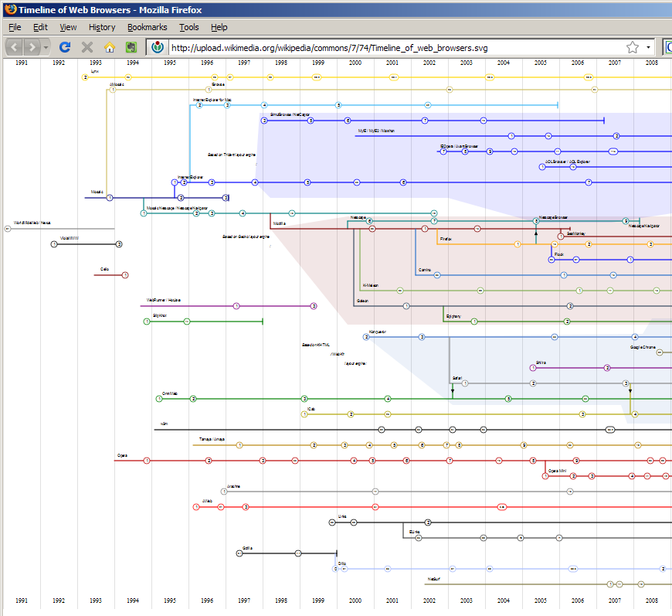The image size is (672, 616).
Task: Click the "Internet Explorer for Mac" label
Action: click(x=212, y=100)
